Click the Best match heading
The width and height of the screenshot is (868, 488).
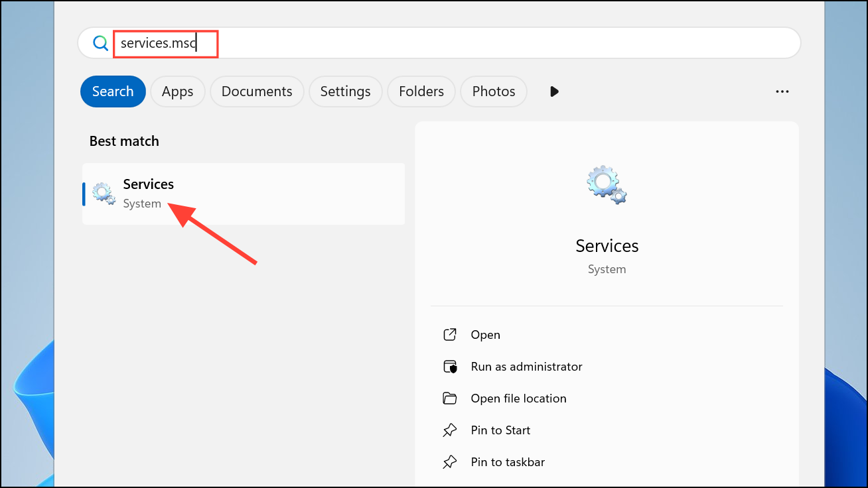(x=124, y=141)
